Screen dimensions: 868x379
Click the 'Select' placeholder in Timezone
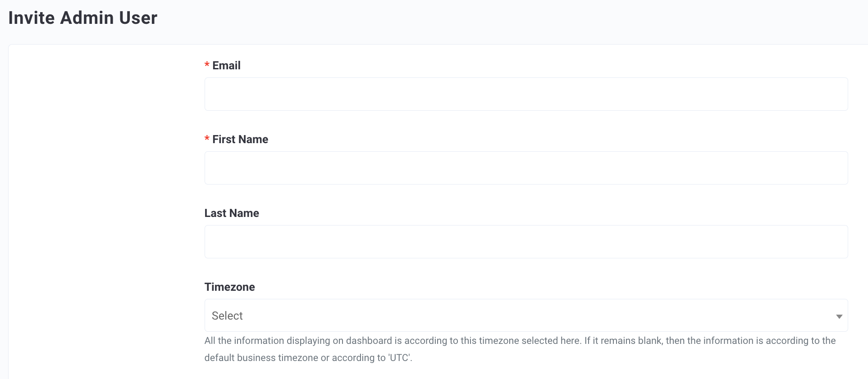[x=227, y=316]
